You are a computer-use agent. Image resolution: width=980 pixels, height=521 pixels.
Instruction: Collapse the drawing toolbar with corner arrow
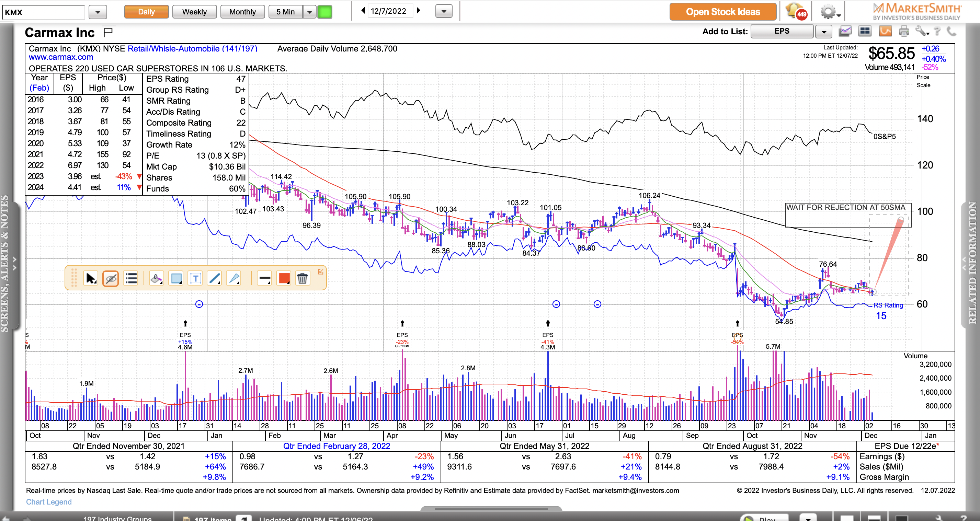320,271
